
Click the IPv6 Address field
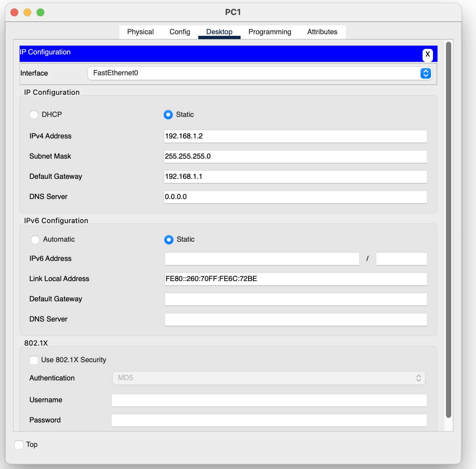point(262,259)
